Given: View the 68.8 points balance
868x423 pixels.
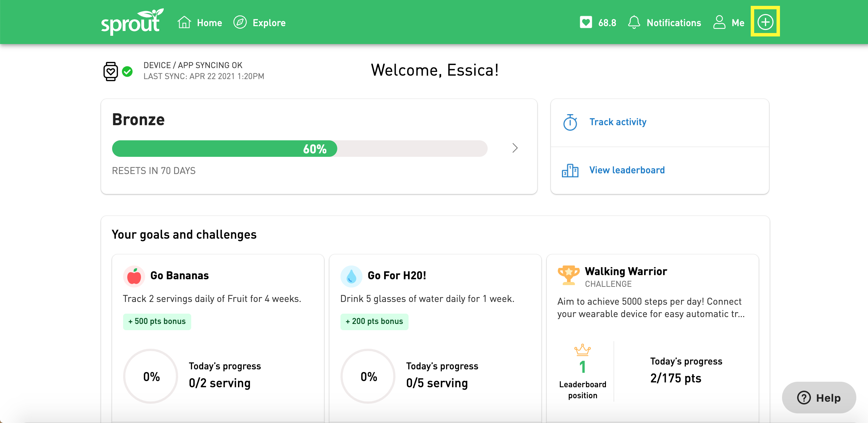Looking at the screenshot, I should tap(607, 23).
